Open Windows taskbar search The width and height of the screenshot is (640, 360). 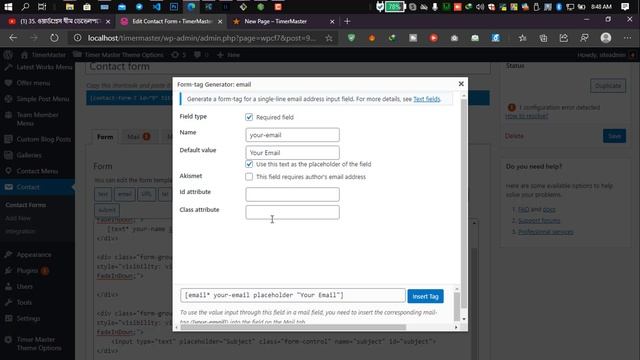click(25, 7)
